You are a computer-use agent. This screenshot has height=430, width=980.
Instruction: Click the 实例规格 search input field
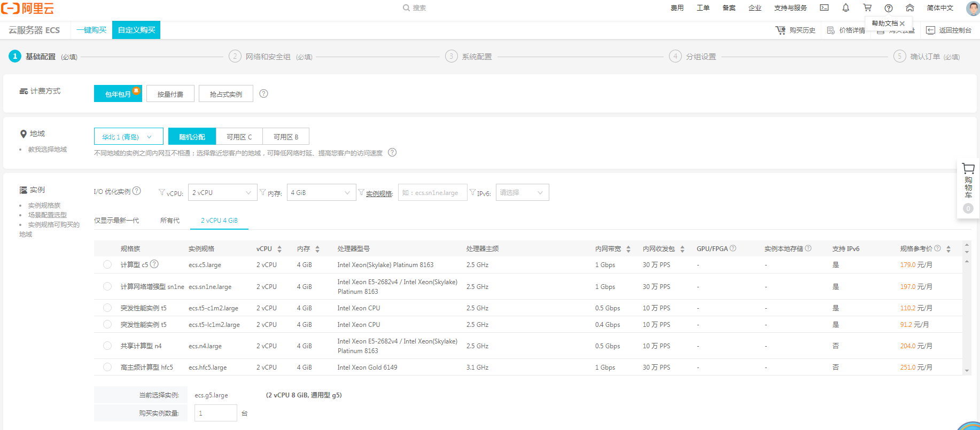point(432,193)
